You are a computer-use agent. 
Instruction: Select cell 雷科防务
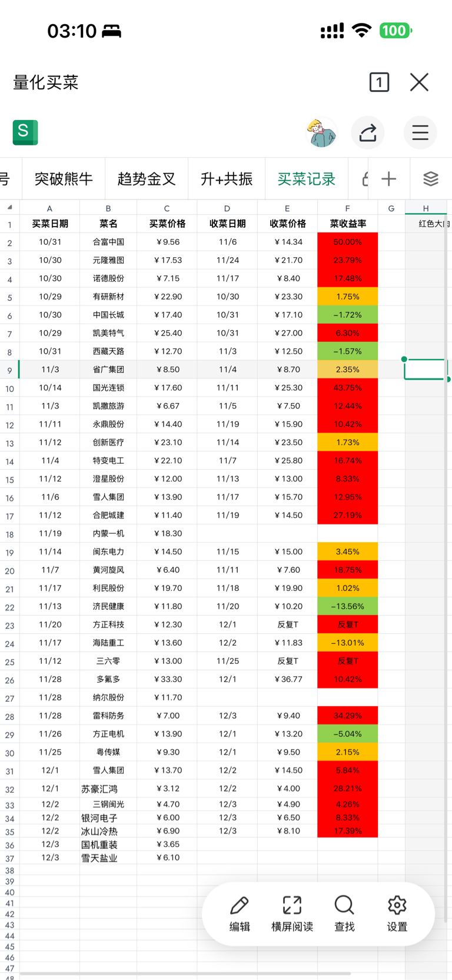108,716
